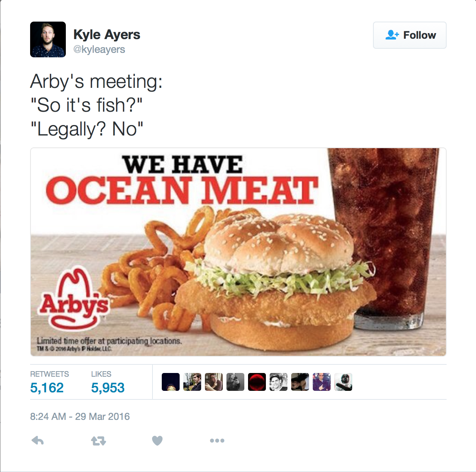The height and width of the screenshot is (472, 476).
Task: Open the Kyle Ayers display name link
Action: coord(107,34)
